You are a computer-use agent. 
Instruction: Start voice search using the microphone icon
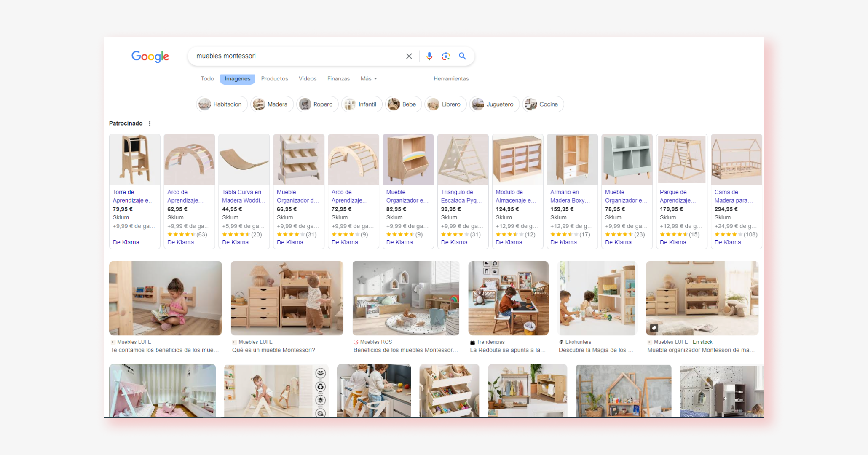[x=429, y=56]
